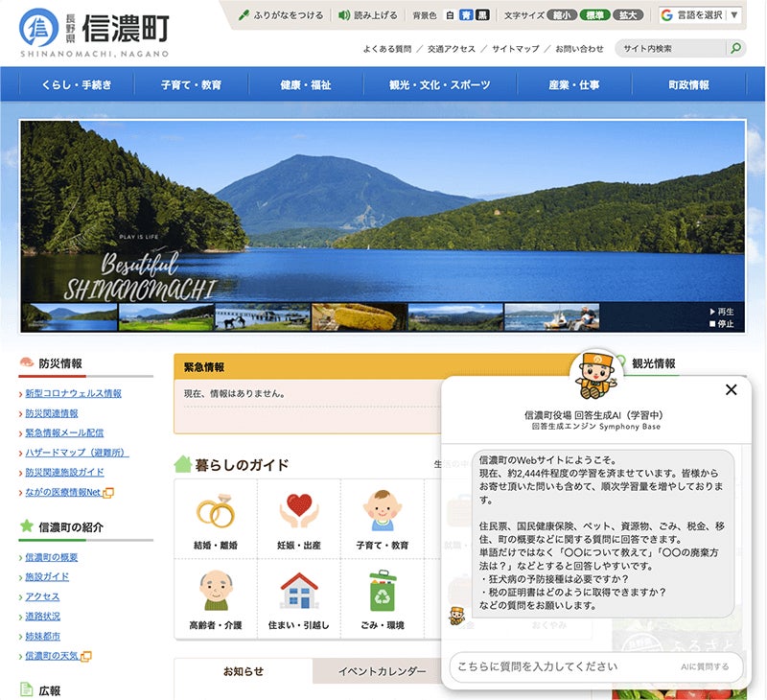Open 子育て・教育 navigation menu
This screenshot has width=767, height=700.
[191, 84]
